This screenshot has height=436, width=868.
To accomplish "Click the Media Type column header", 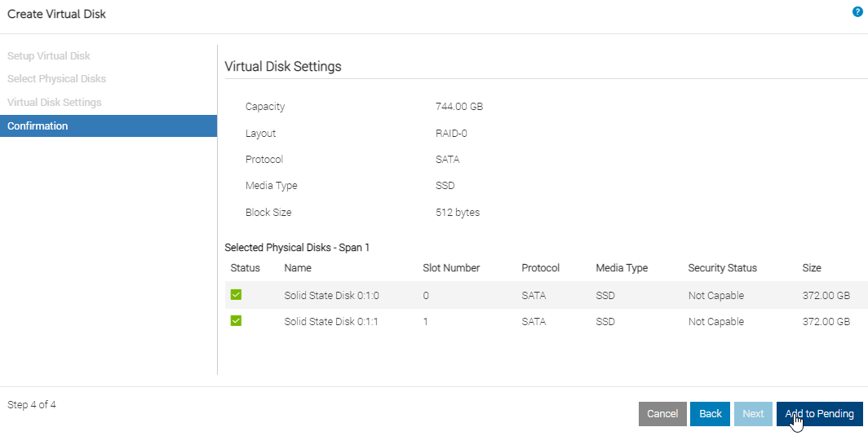I will click(622, 268).
